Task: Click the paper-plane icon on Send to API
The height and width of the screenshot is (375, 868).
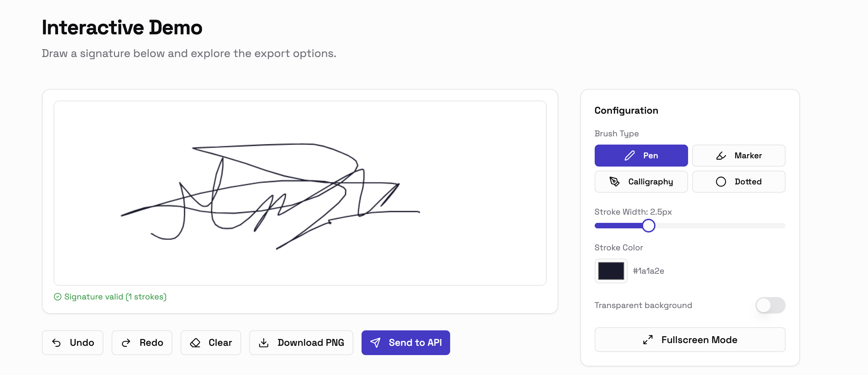Action: (x=376, y=342)
